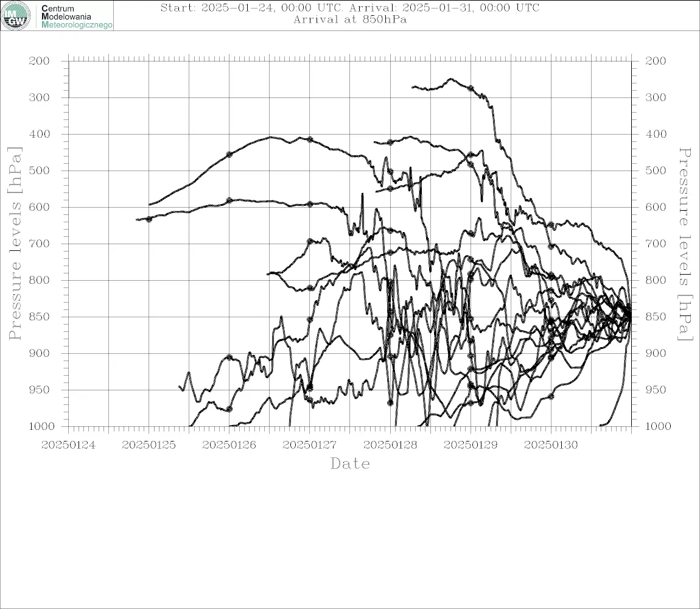Click the right axis 600 label
The width and height of the screenshot is (700, 609).
click(x=656, y=207)
